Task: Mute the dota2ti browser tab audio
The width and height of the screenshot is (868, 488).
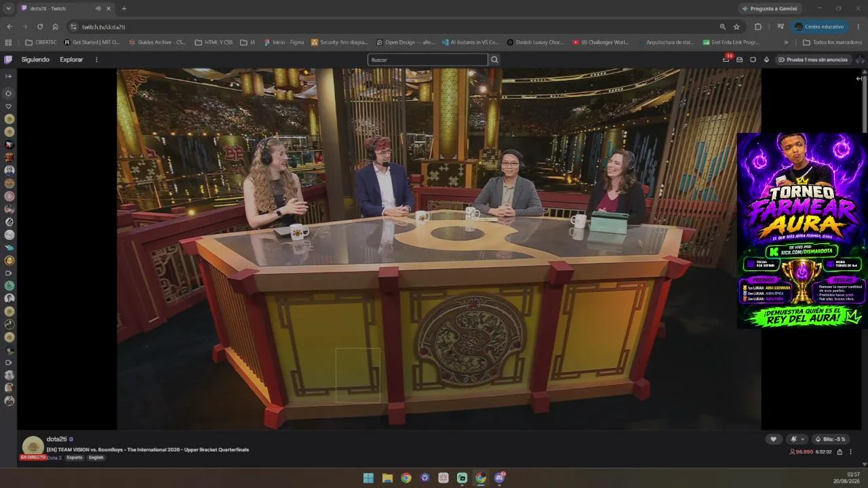Action: [98, 8]
